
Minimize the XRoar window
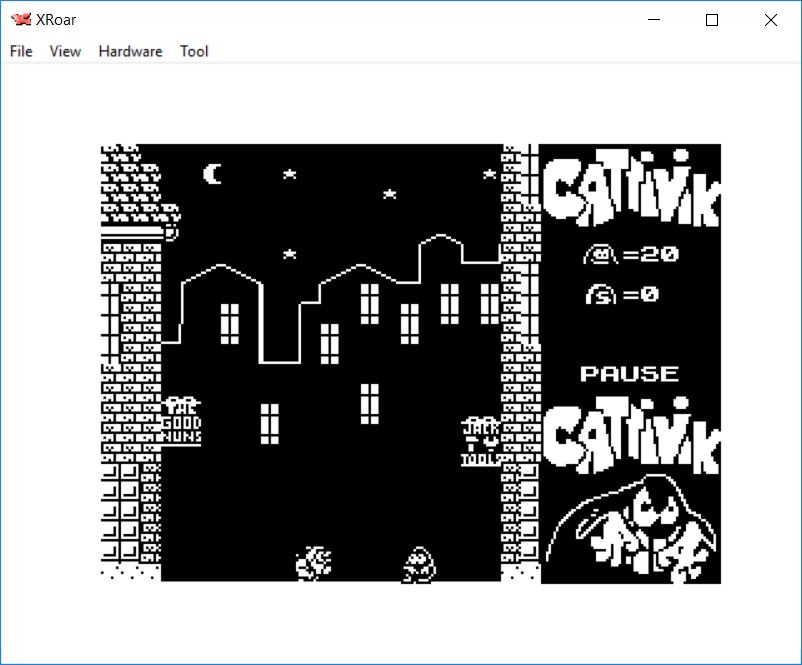click(x=654, y=20)
